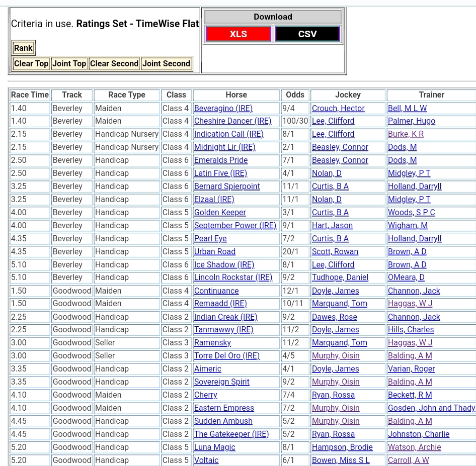Viewport: 476px width, 466px height.
Task: Open horse Beveragino (IRE) details
Action: [x=223, y=108]
